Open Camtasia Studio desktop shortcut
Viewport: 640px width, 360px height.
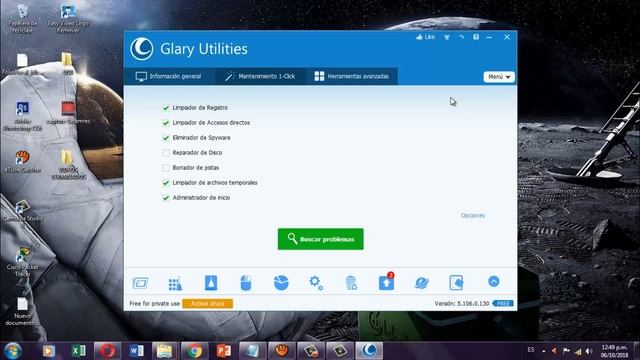coord(23,211)
